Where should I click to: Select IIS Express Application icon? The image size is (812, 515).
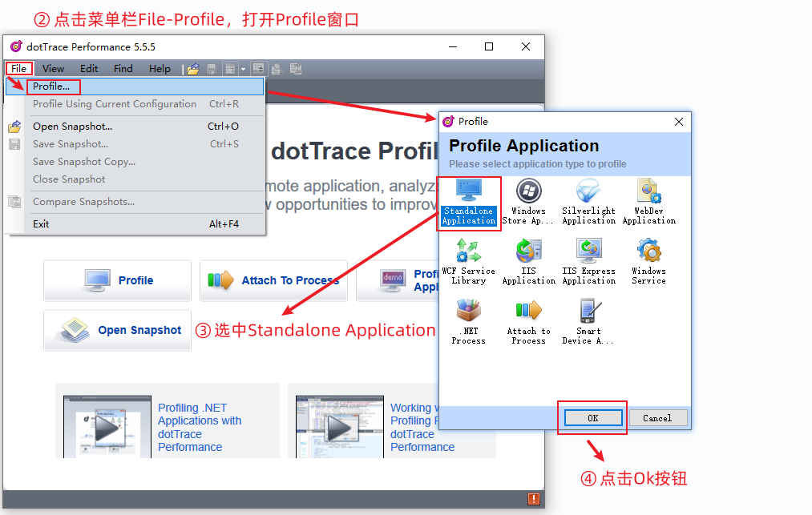point(589,262)
